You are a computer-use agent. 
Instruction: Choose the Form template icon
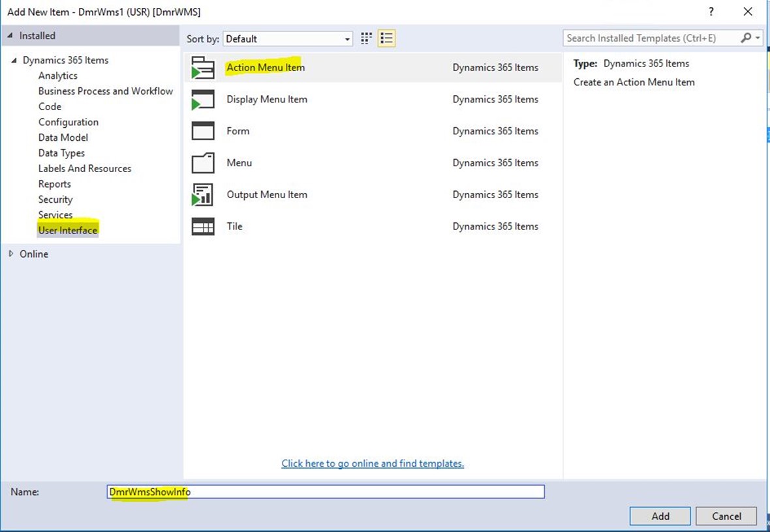(203, 131)
